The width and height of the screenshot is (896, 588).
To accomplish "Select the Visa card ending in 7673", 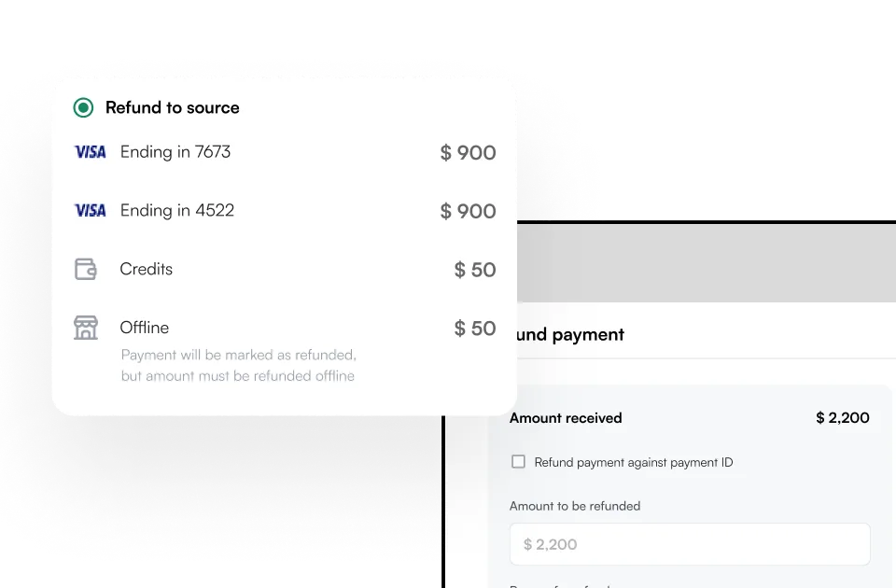I will (175, 151).
